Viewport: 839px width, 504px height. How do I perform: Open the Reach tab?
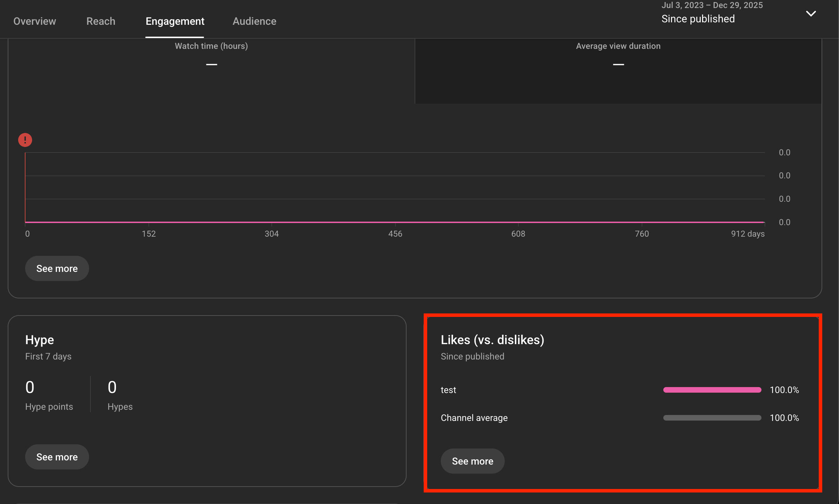[101, 21]
